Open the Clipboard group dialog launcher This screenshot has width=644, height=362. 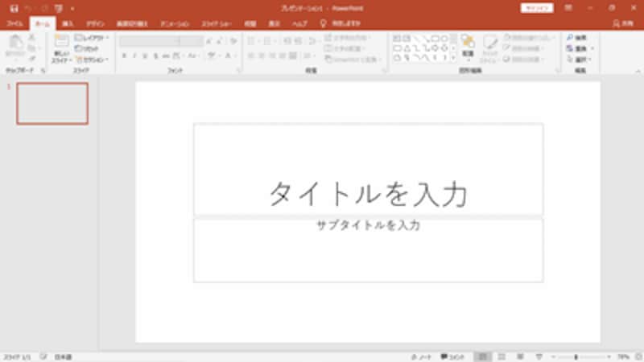43,71
